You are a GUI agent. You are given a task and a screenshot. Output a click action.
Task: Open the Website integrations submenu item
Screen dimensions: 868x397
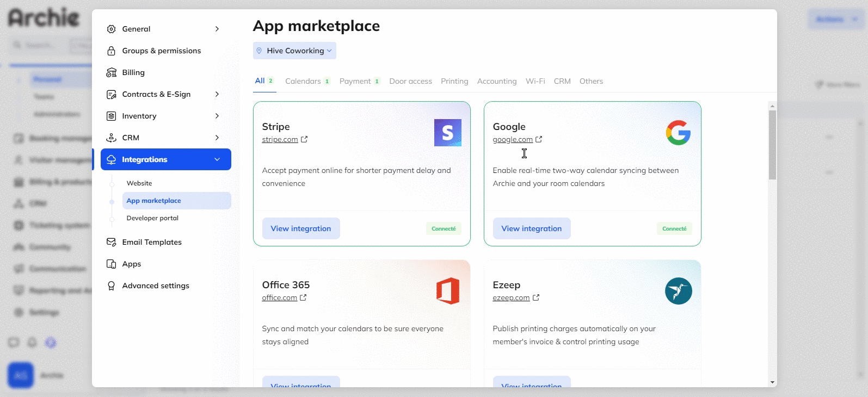(139, 183)
